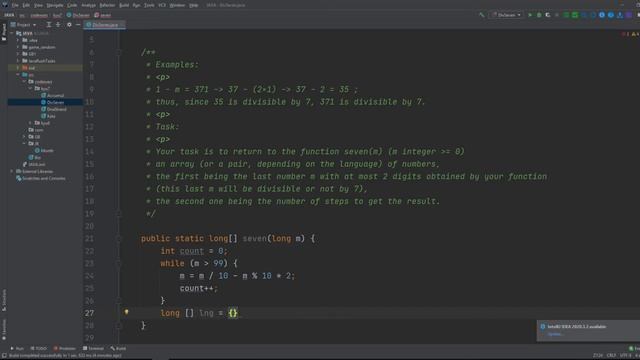Select the DivSeven.java editor tab
The width and height of the screenshot is (640, 360).
pos(104,25)
